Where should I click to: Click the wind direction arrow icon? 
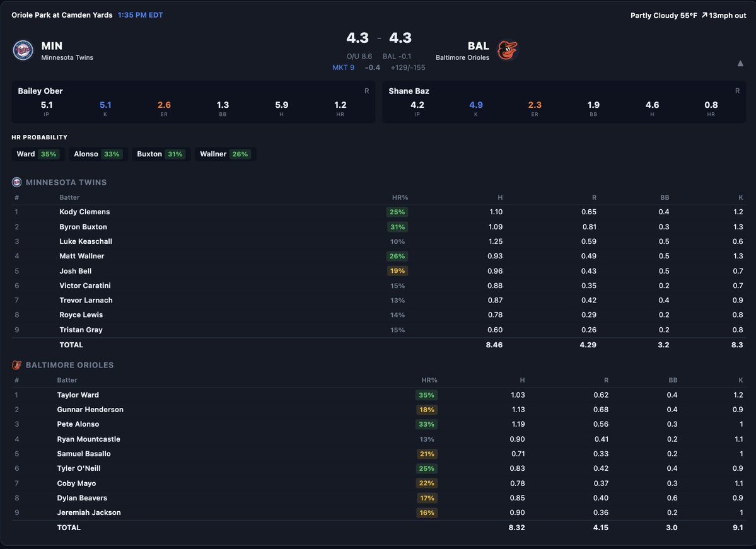click(704, 15)
